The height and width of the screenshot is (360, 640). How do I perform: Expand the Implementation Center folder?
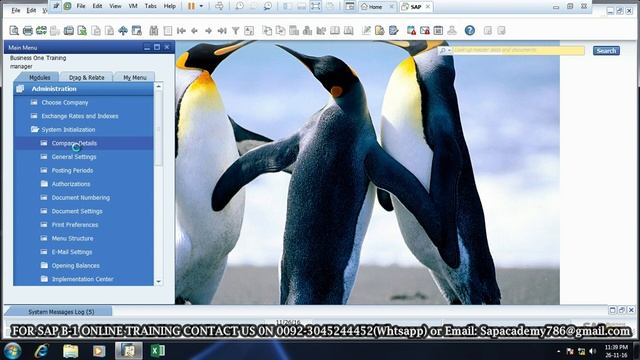pyautogui.click(x=44, y=279)
